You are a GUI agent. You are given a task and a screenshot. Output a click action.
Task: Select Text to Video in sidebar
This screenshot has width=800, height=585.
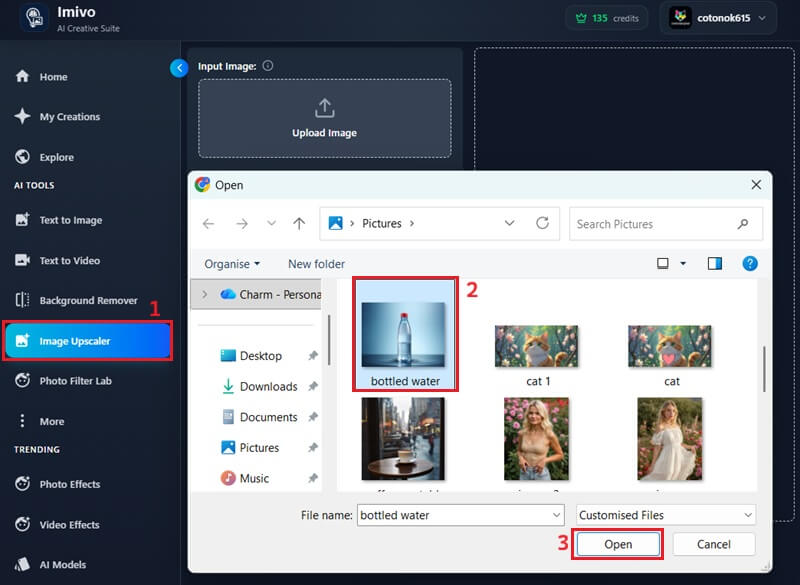(x=70, y=261)
